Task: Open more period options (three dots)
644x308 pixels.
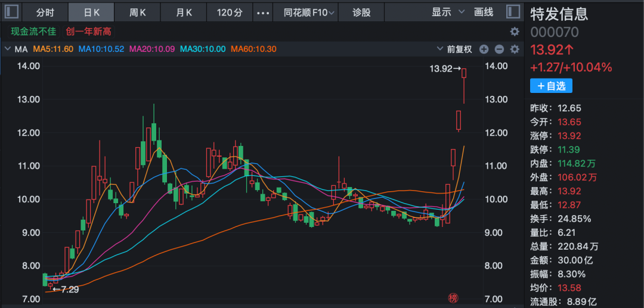Action: [x=262, y=13]
